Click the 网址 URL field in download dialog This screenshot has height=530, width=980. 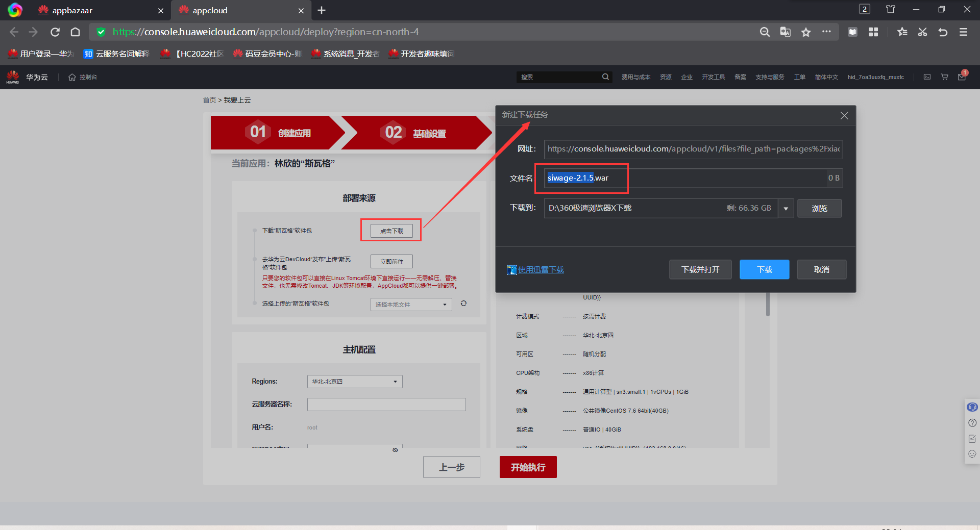click(693, 149)
